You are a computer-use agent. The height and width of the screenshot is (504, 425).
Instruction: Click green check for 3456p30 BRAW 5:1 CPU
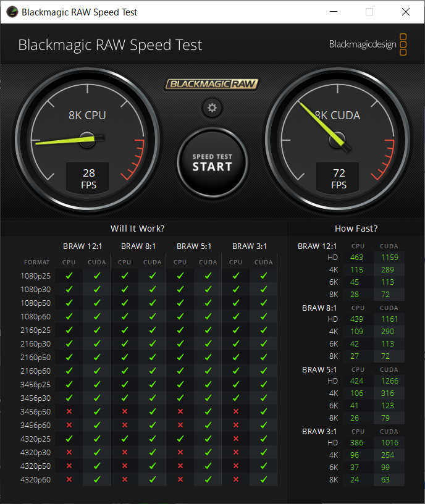(x=180, y=398)
